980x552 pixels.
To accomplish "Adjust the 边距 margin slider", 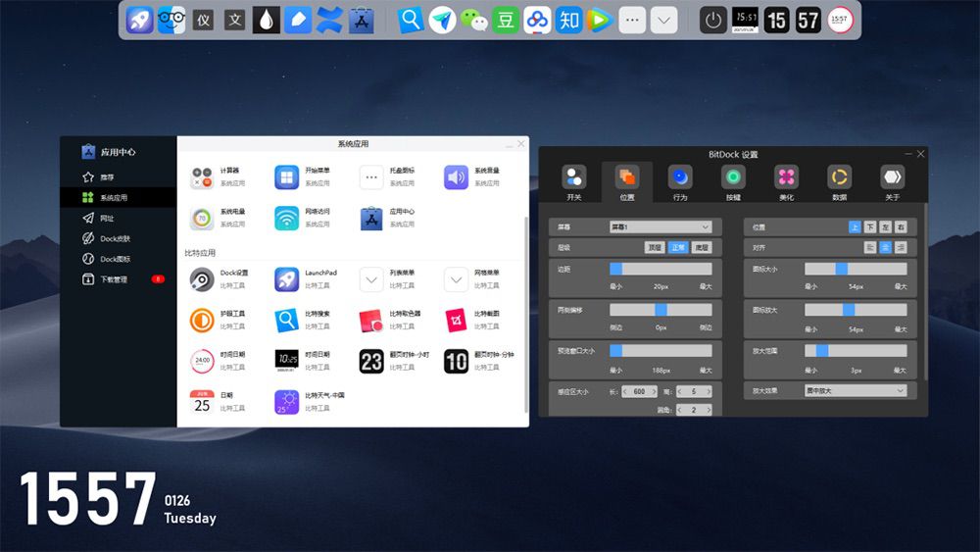I will coord(661,269).
